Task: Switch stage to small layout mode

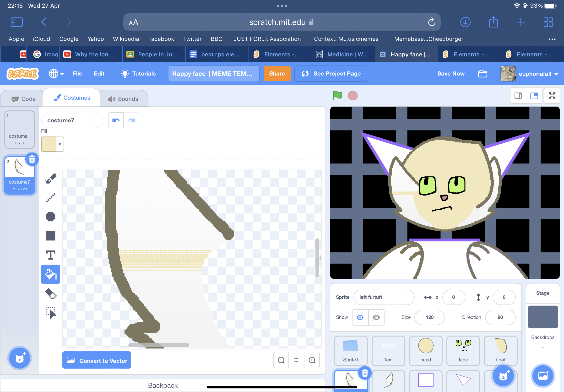Action: pyautogui.click(x=518, y=96)
